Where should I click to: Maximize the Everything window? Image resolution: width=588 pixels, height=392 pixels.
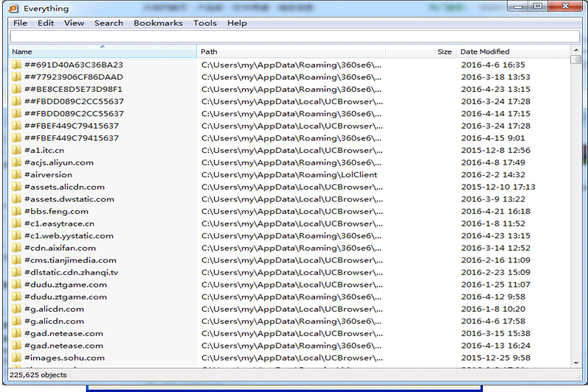[x=538, y=6]
